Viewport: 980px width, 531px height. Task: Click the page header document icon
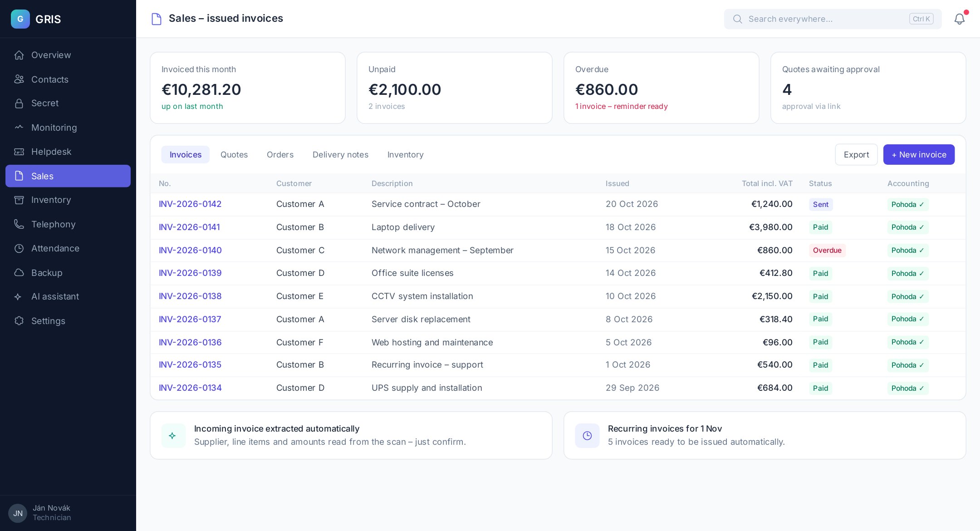(x=157, y=19)
